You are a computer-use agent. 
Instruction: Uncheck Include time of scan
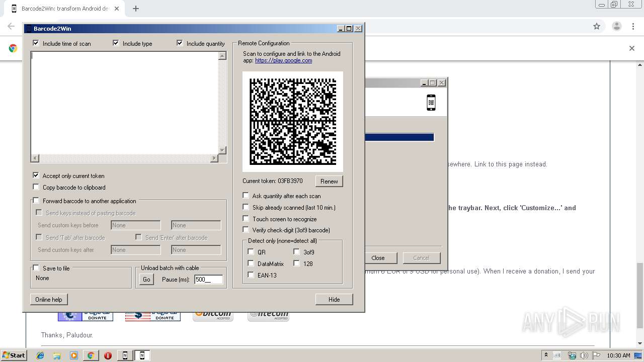pyautogui.click(x=36, y=43)
